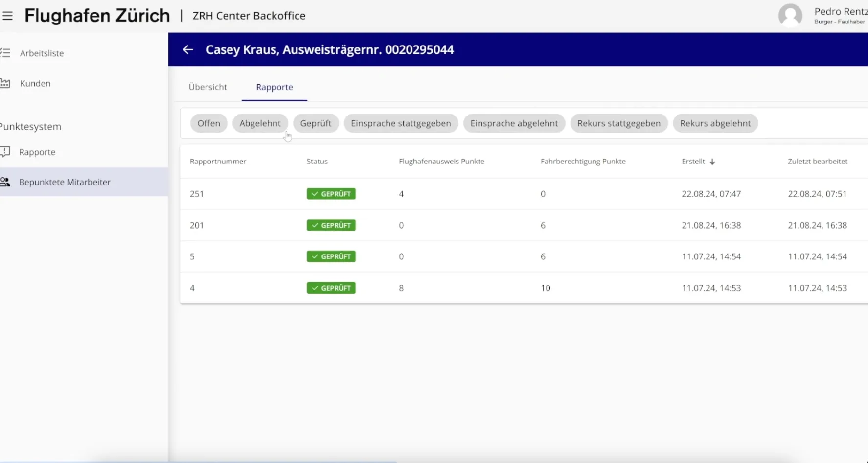Viewport: 868px width, 463px height.
Task: Open report number 251
Action: pos(197,194)
